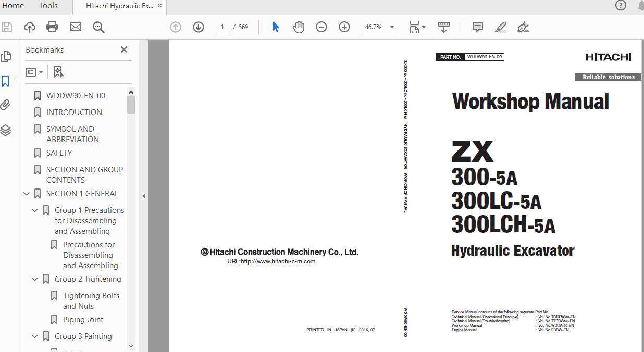Click the Hitachi URL on the page
The height and width of the screenshot is (352, 644).
[271, 262]
